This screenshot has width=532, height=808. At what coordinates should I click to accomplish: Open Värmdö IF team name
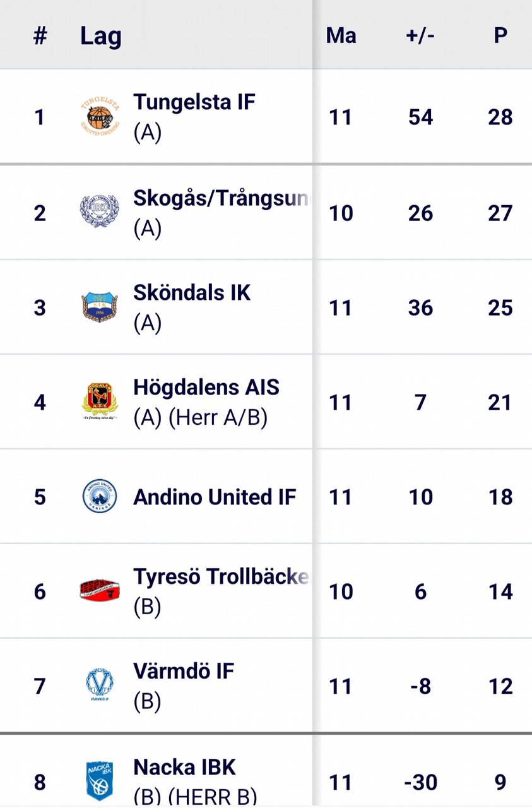click(x=184, y=670)
